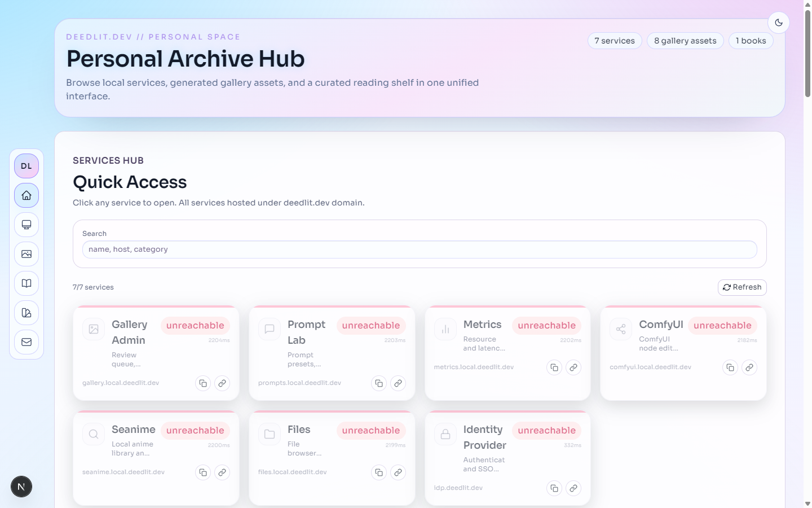Open the monitor services icon in sidebar
The height and width of the screenshot is (508, 812).
tap(27, 225)
